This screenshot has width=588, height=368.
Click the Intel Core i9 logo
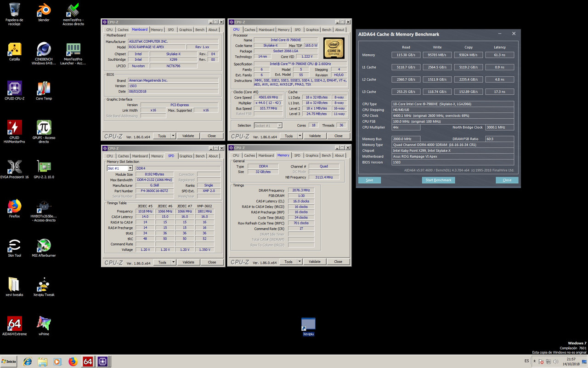click(334, 48)
